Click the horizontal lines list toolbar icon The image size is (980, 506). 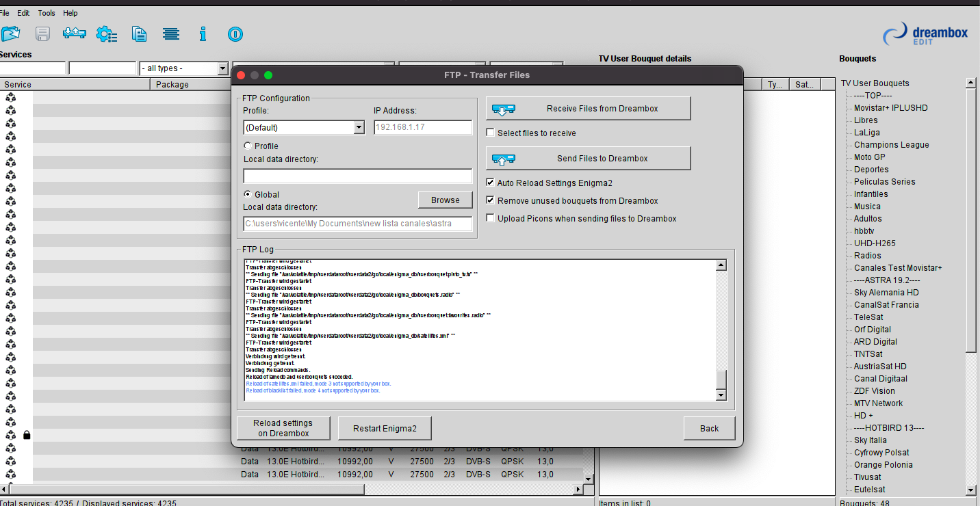pos(171,34)
